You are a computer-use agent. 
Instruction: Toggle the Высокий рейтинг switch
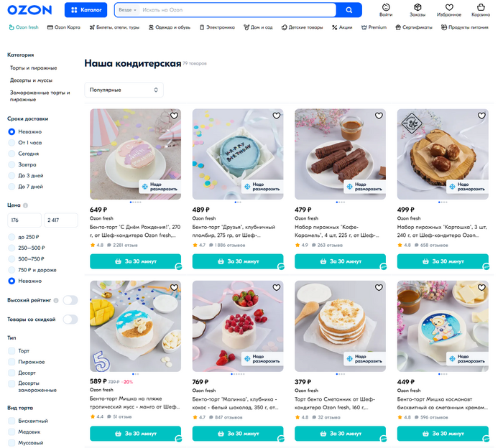tap(70, 301)
